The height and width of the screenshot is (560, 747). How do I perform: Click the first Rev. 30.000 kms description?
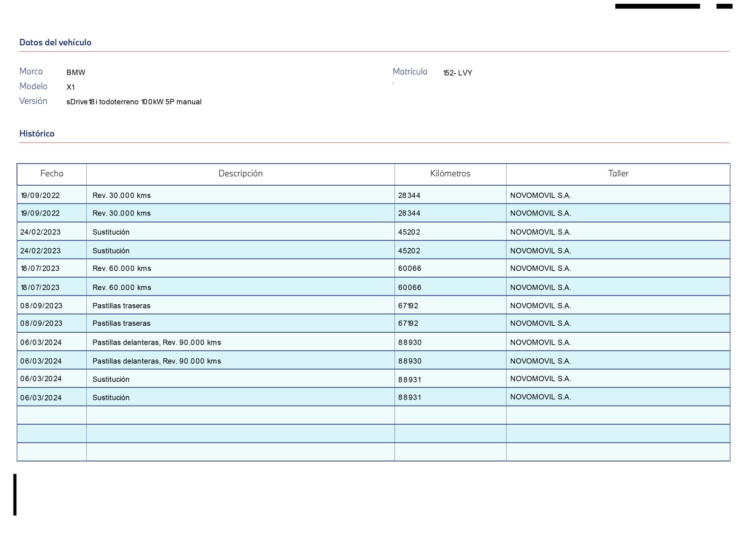[121, 196]
